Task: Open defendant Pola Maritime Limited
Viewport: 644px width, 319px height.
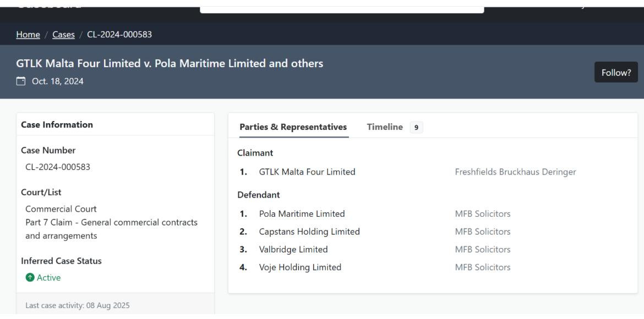Action: click(x=302, y=214)
